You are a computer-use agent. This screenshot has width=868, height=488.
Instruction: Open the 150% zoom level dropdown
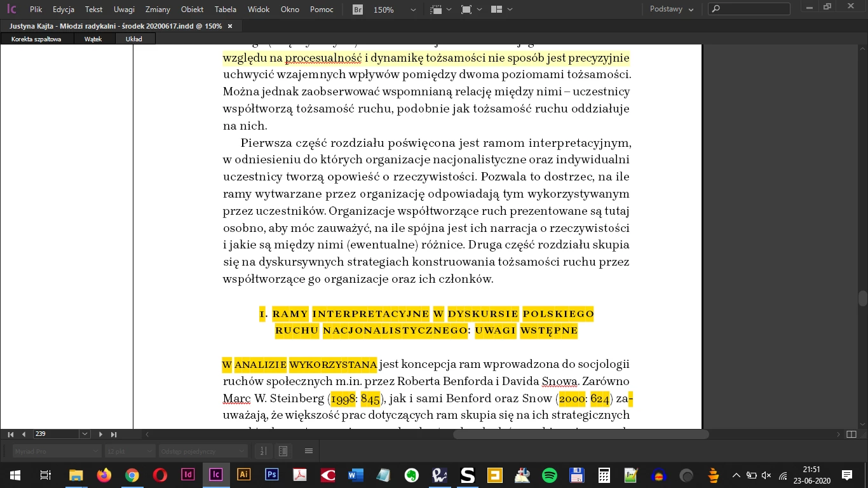pyautogui.click(x=414, y=10)
